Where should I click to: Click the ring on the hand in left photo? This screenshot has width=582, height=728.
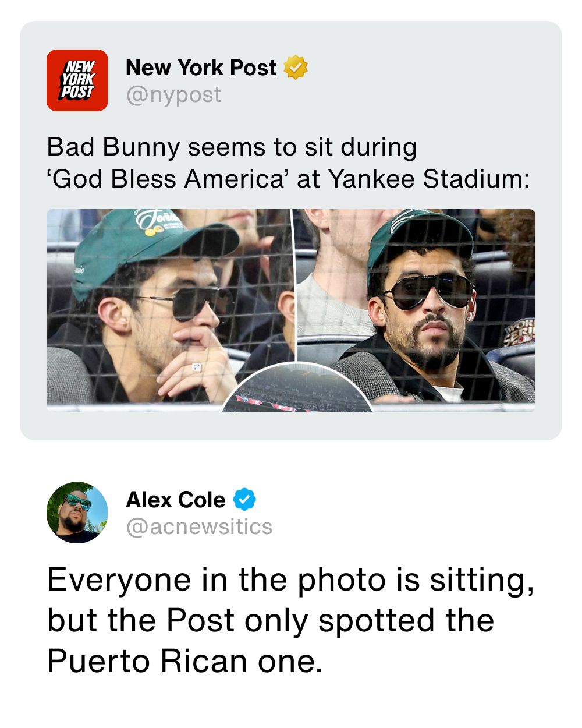[197, 367]
